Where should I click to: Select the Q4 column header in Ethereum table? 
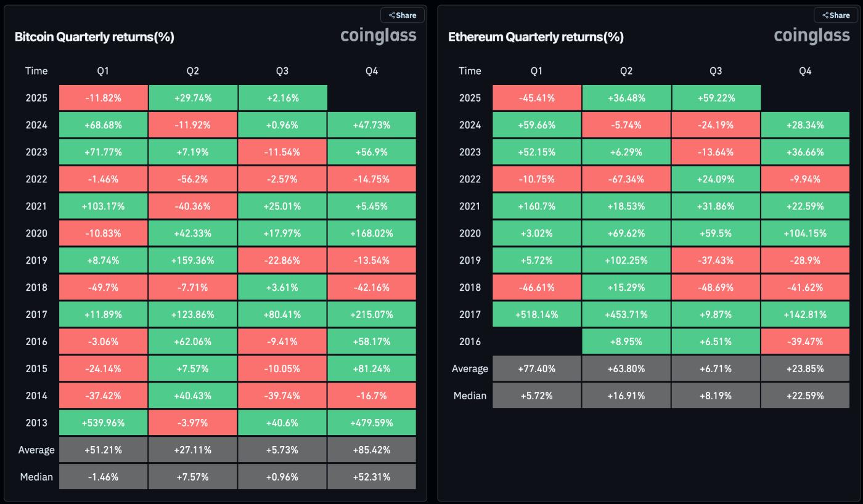(805, 71)
